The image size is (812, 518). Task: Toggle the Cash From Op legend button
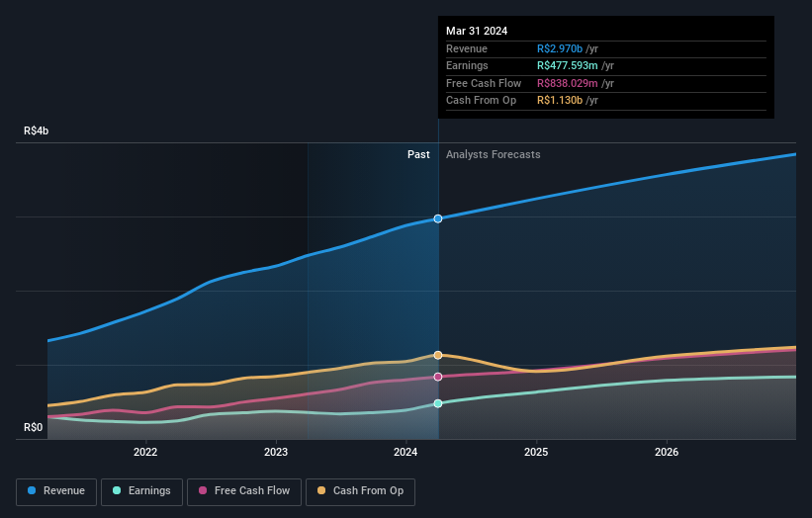[x=360, y=491]
